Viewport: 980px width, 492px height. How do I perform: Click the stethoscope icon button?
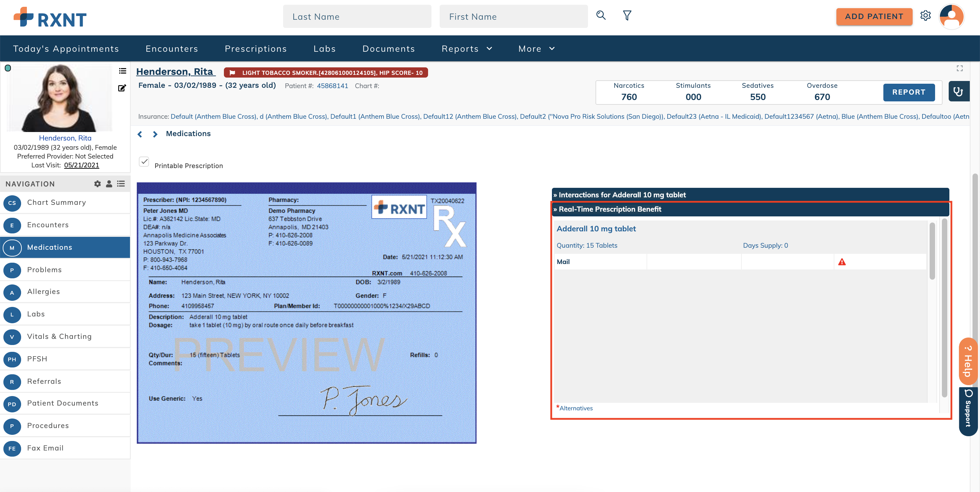959,91
